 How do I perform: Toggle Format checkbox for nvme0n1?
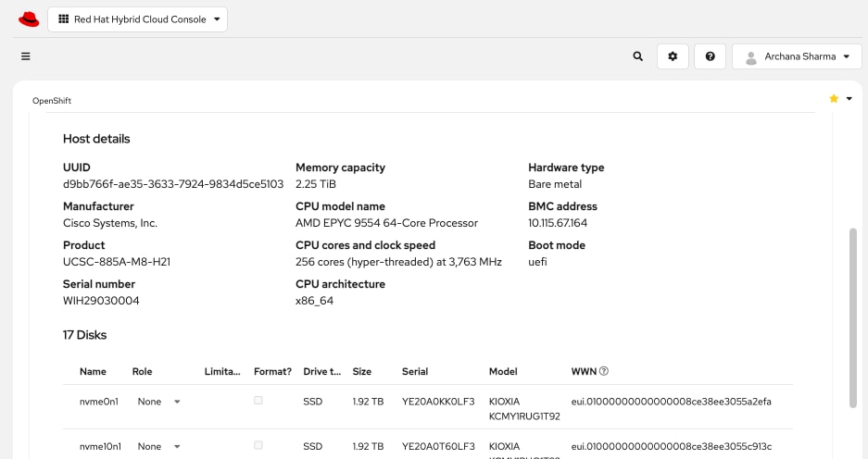(258, 401)
